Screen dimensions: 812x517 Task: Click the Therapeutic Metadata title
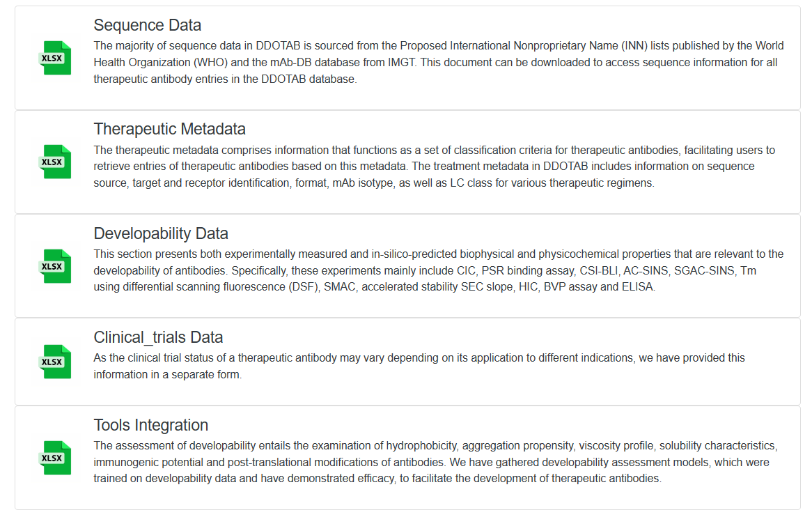[x=169, y=129]
